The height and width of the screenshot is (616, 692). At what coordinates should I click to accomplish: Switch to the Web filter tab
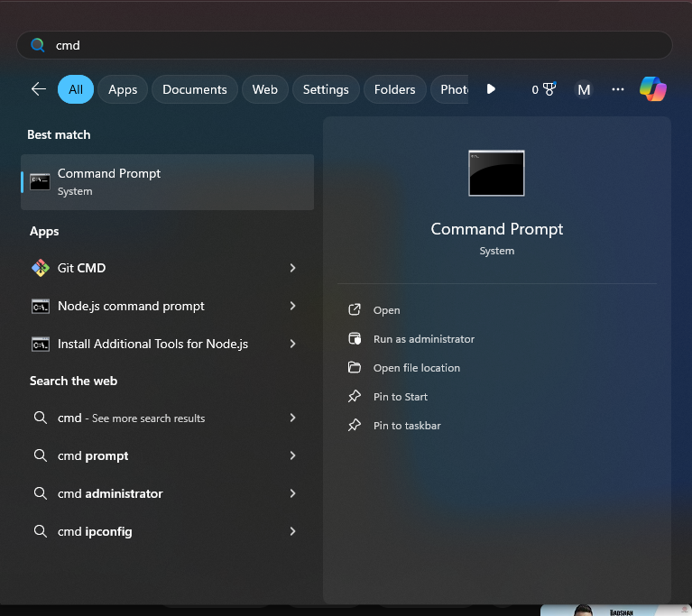(x=264, y=89)
